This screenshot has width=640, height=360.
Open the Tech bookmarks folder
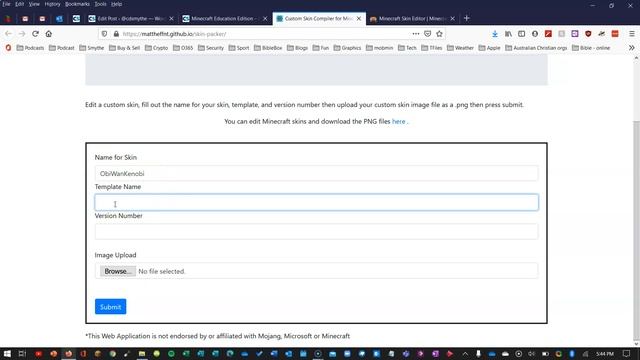pyautogui.click(x=407, y=48)
